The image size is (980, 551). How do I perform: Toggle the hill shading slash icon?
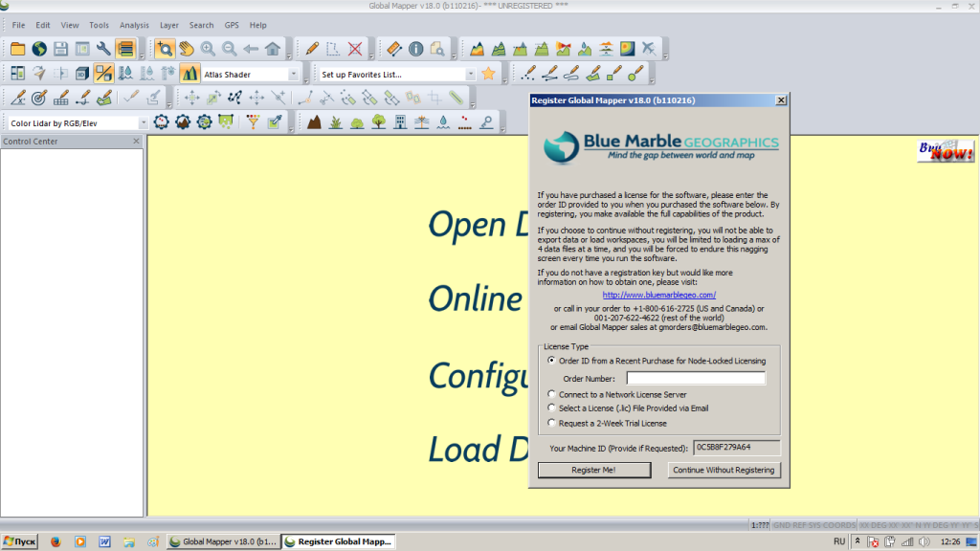(x=103, y=74)
